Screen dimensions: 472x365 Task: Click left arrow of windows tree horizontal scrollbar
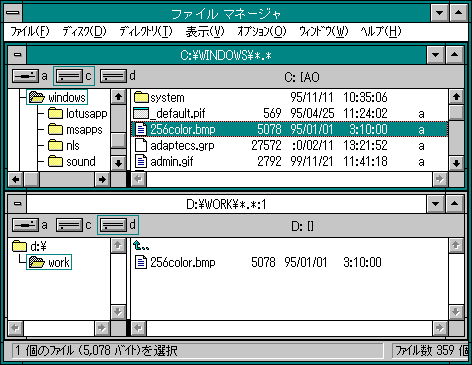tap(16, 179)
